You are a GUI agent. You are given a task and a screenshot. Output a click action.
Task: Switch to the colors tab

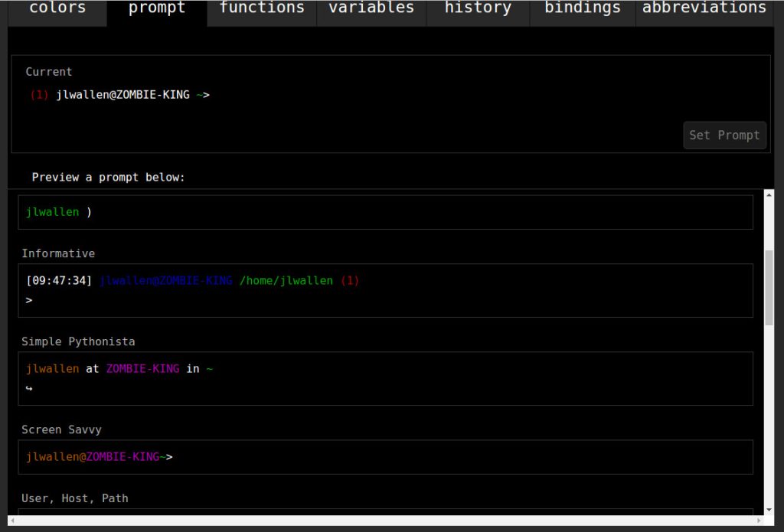click(57, 9)
